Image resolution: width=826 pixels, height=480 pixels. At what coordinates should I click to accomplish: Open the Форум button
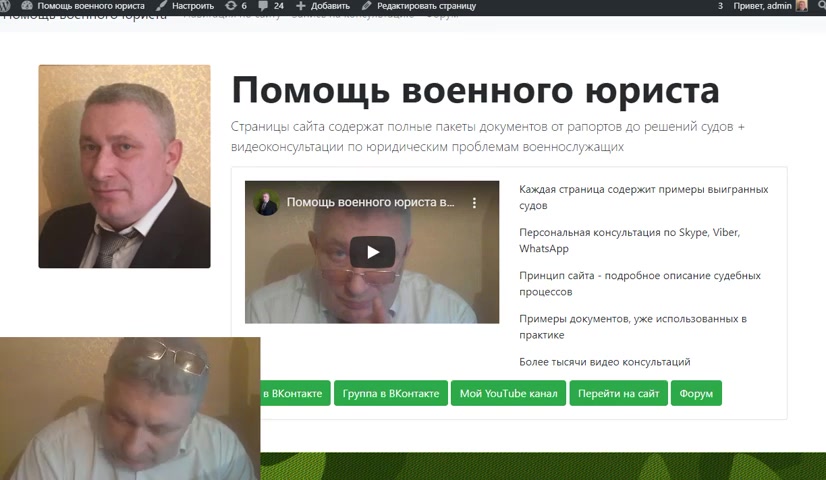[x=696, y=393]
